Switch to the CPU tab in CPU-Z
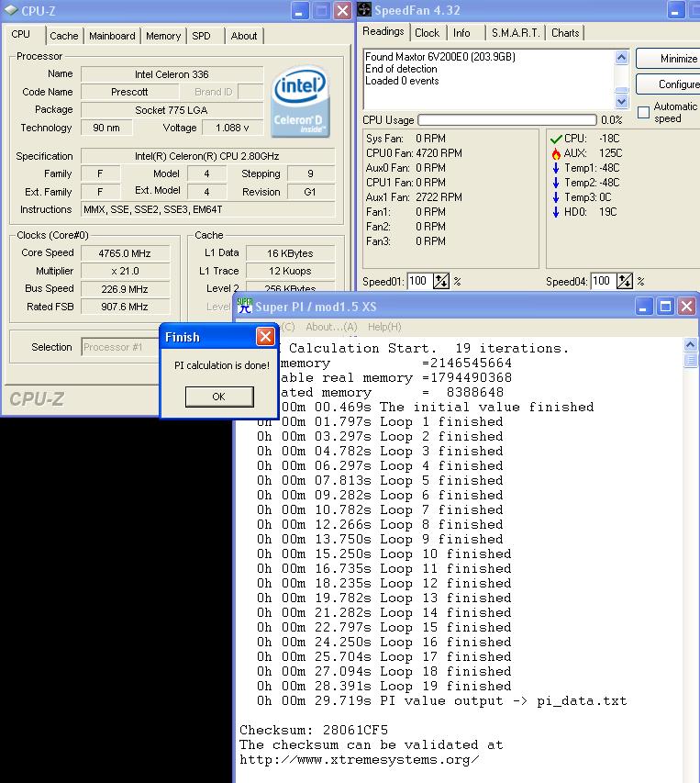 click(21, 34)
